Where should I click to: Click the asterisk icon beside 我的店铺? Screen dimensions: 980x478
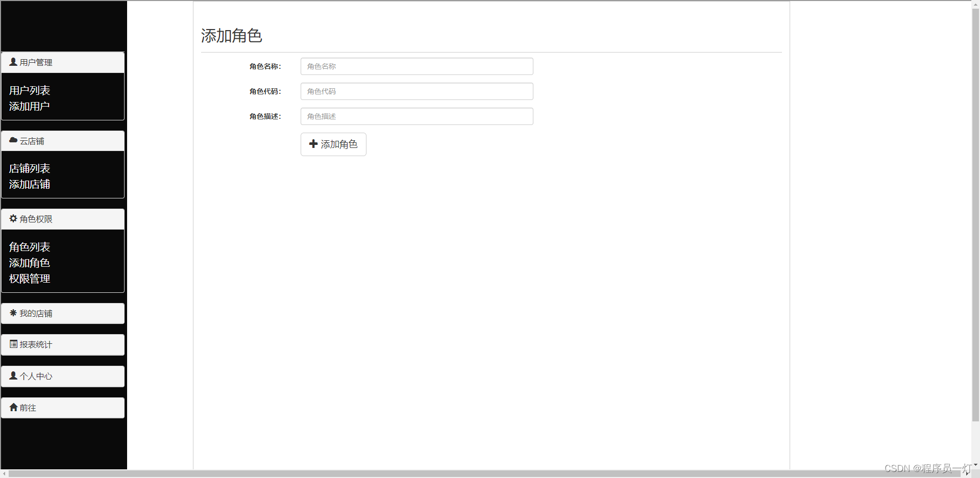13,313
